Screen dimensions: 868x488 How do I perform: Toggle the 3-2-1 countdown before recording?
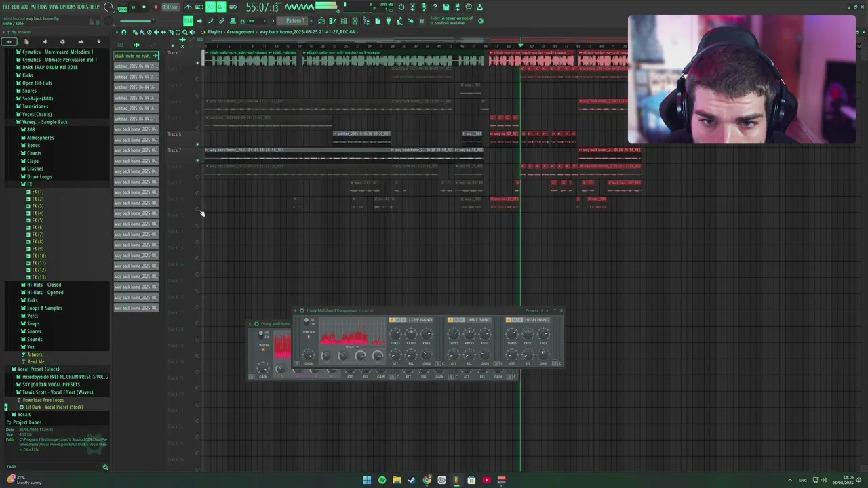tap(211, 7)
